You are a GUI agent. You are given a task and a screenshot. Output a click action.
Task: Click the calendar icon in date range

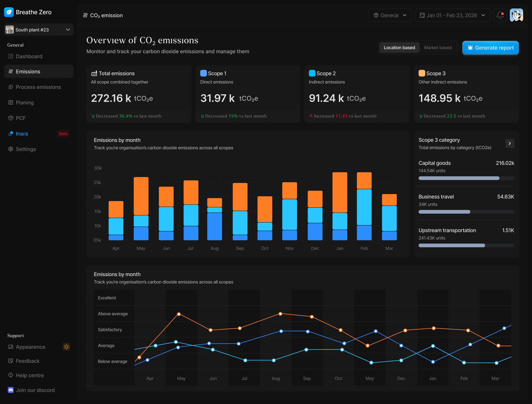pyautogui.click(x=422, y=15)
